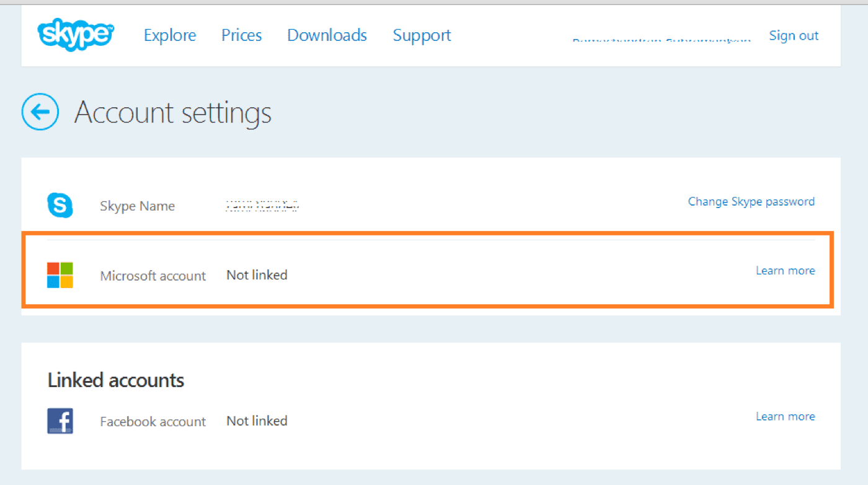Open the Downloads menu
868x485 pixels.
[327, 35]
